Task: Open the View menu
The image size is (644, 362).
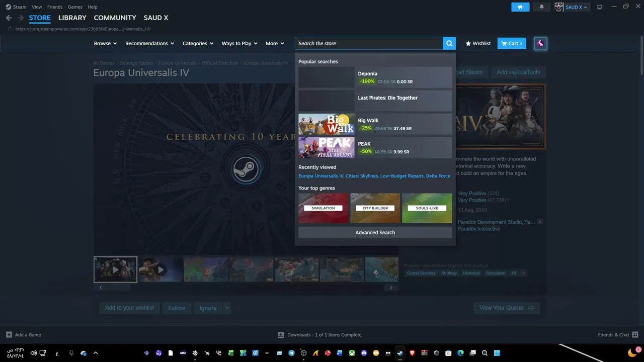Action: click(37, 7)
